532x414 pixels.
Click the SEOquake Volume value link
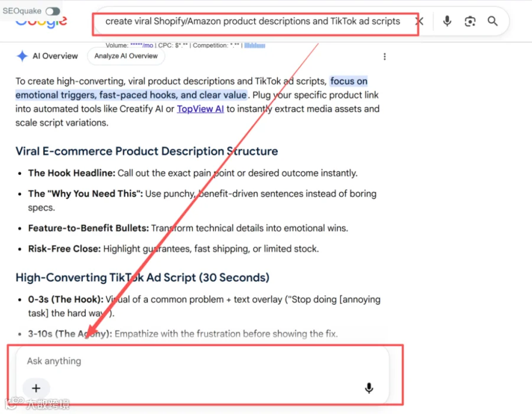tap(141, 45)
